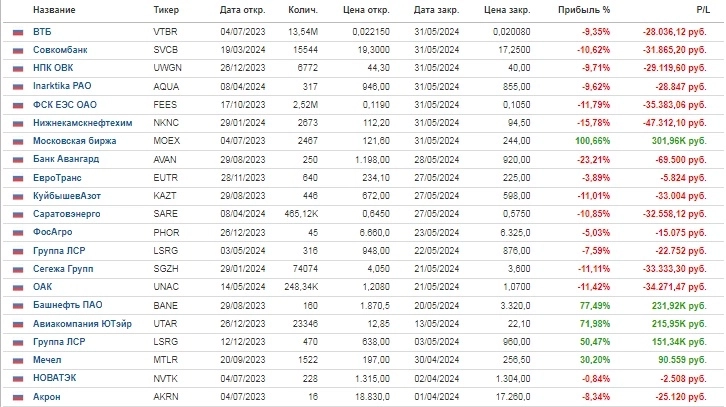The image size is (726, 407).
Task: Click the MOEX ticker cell
Action: pos(167,140)
